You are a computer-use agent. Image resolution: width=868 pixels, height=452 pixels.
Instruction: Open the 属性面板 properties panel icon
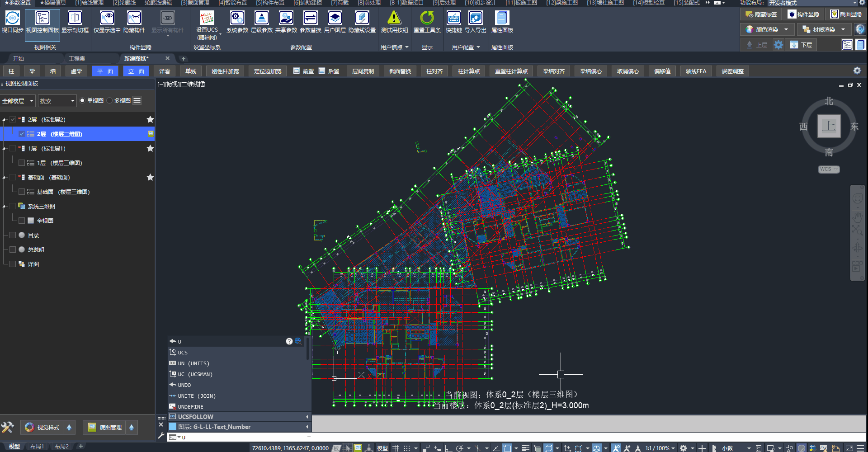coord(502,19)
